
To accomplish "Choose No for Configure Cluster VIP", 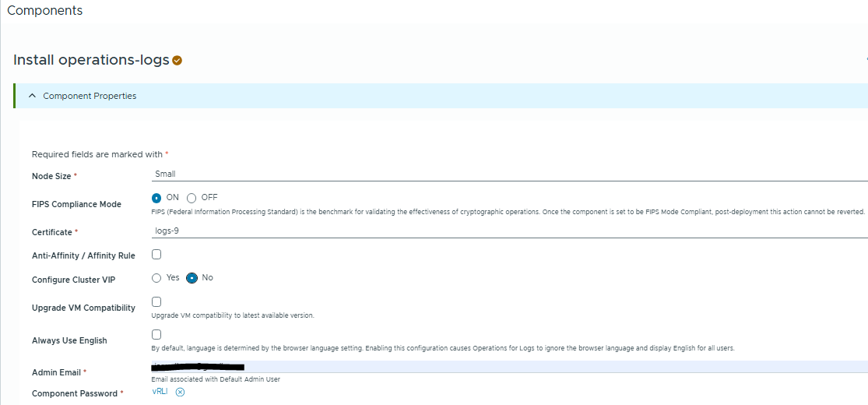I will (192, 278).
